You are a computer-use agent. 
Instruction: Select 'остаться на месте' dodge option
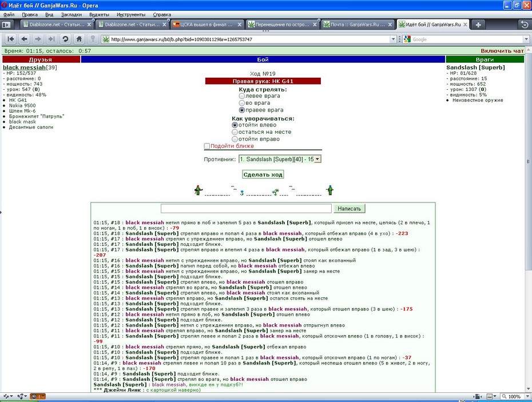coord(235,132)
